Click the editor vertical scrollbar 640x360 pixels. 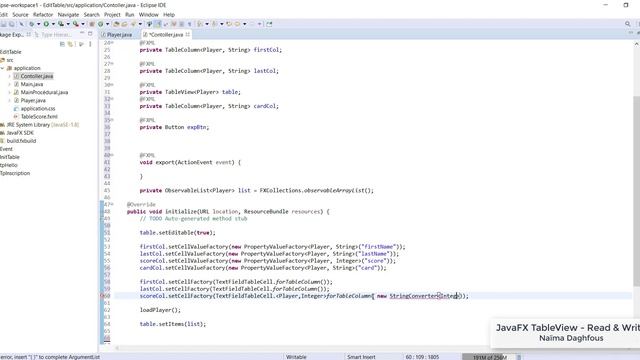636,191
